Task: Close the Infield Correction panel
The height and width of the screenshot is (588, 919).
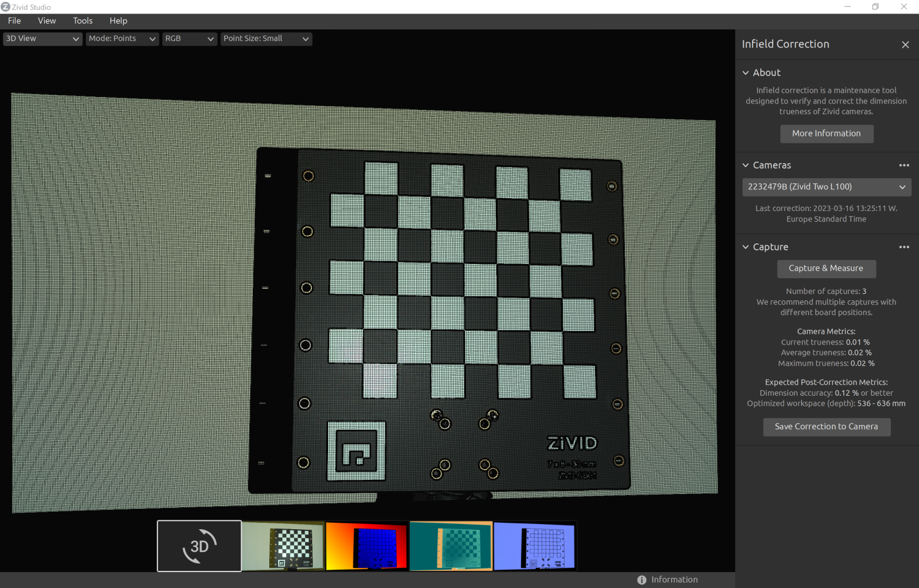Action: pyautogui.click(x=905, y=45)
